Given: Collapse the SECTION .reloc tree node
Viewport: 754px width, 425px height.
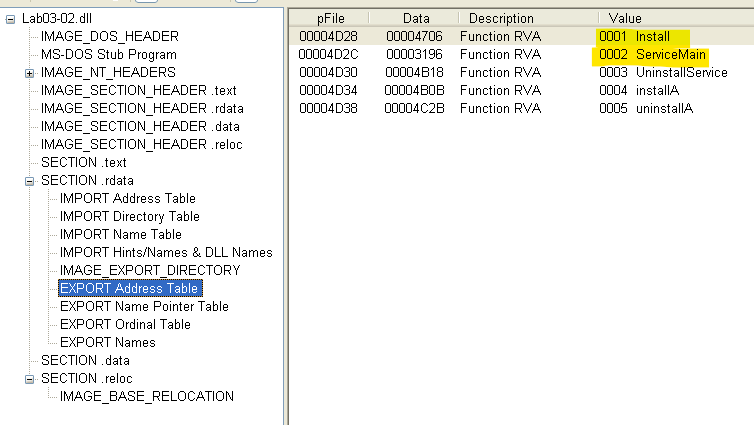Looking at the screenshot, I should click(x=29, y=379).
